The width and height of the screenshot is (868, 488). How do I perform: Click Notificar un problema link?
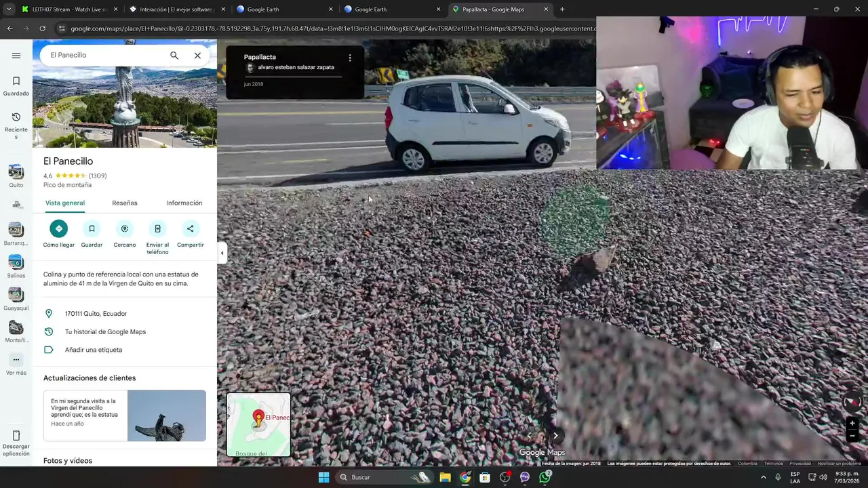coord(839,464)
